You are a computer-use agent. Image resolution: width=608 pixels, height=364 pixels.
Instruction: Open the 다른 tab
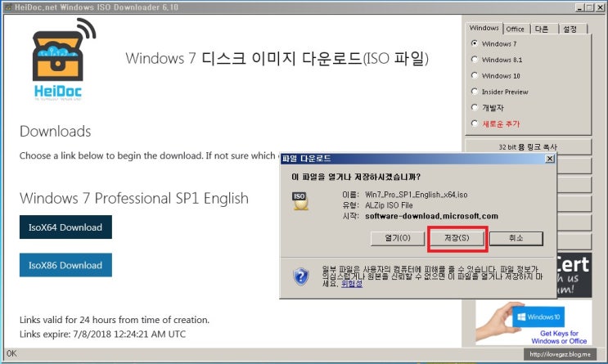click(x=542, y=29)
